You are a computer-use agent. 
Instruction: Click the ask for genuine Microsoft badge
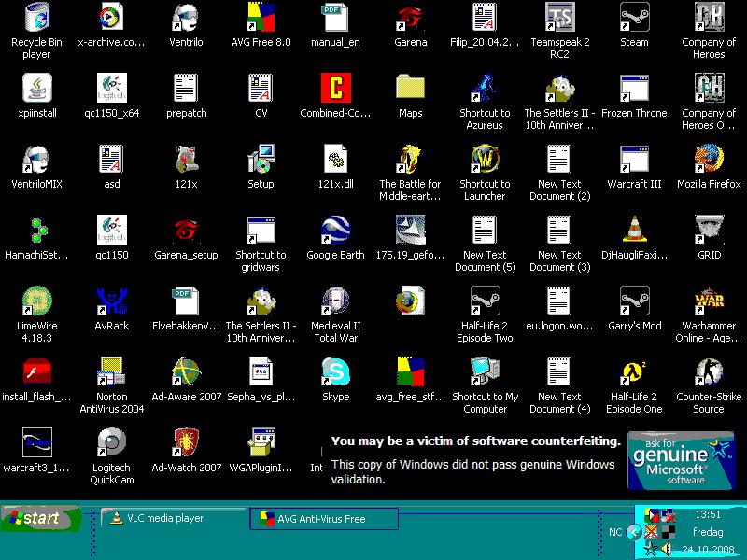tap(682, 460)
